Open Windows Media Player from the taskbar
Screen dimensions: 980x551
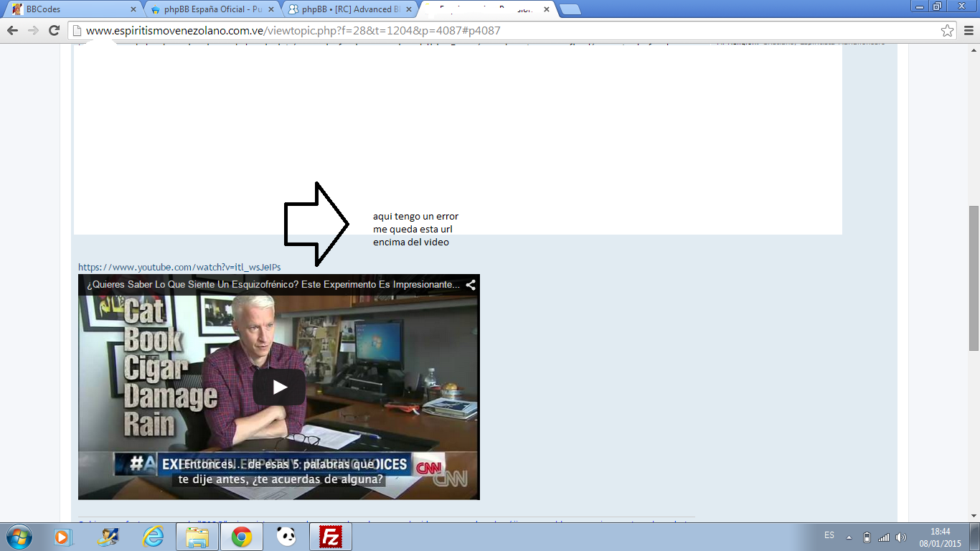pyautogui.click(x=62, y=537)
